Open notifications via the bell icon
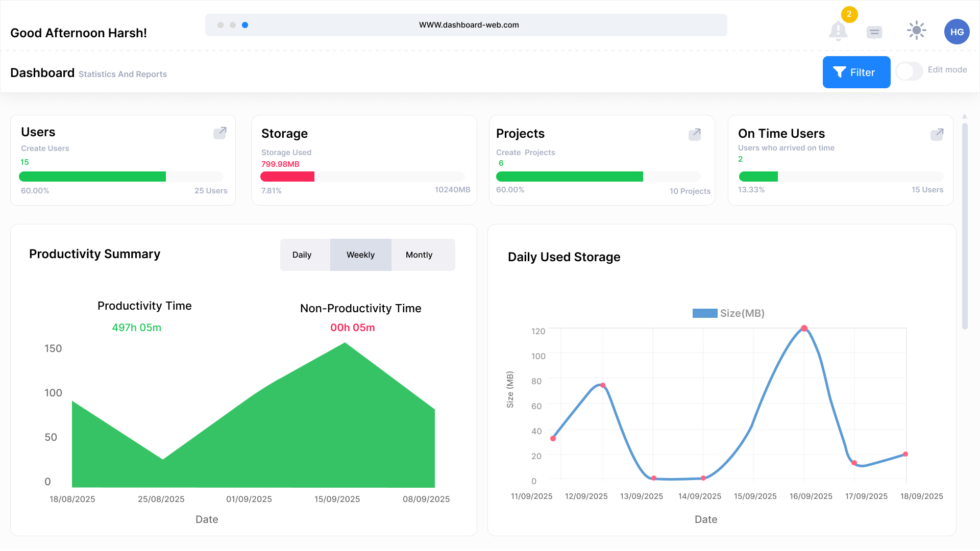980x551 pixels. [838, 31]
